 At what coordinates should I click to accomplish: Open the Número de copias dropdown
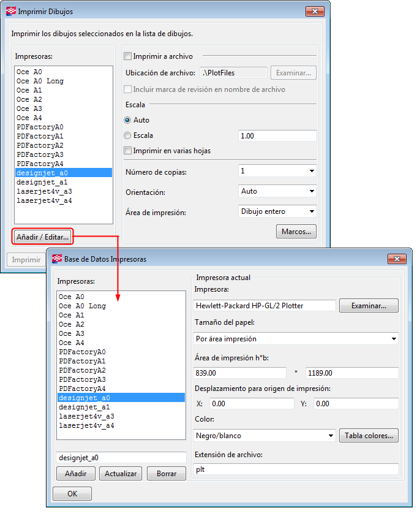point(277,171)
